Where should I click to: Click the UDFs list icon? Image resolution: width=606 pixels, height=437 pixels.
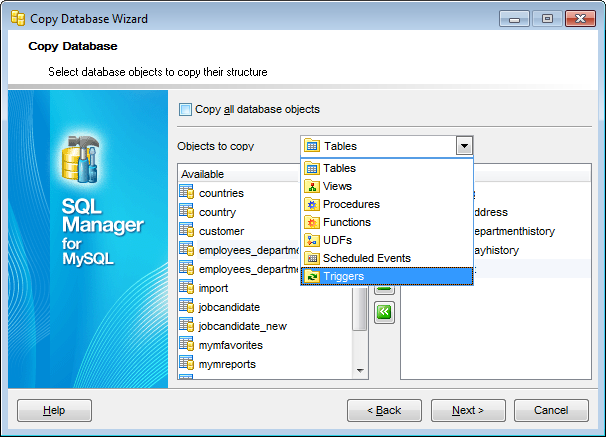click(x=312, y=240)
